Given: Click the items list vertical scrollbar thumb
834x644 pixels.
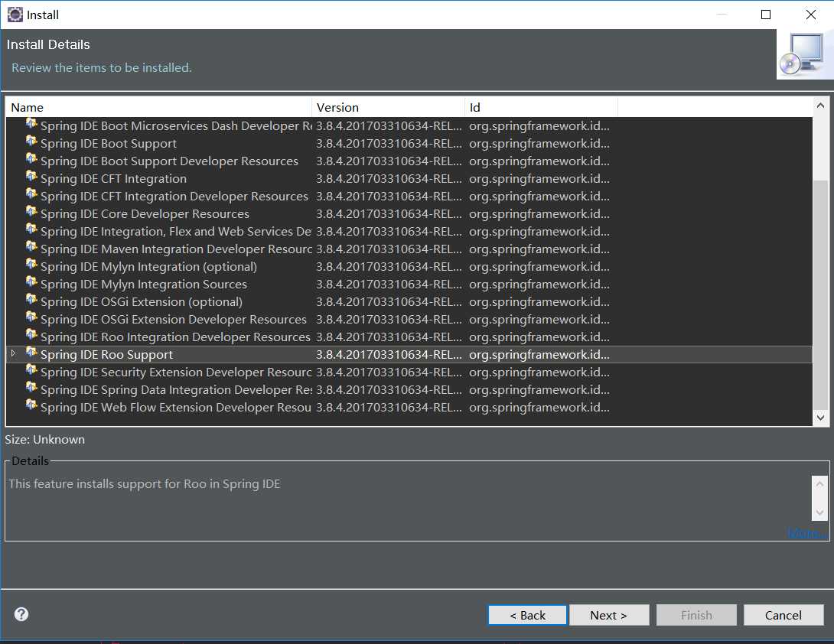Looking at the screenshot, I should pyautogui.click(x=820, y=295).
